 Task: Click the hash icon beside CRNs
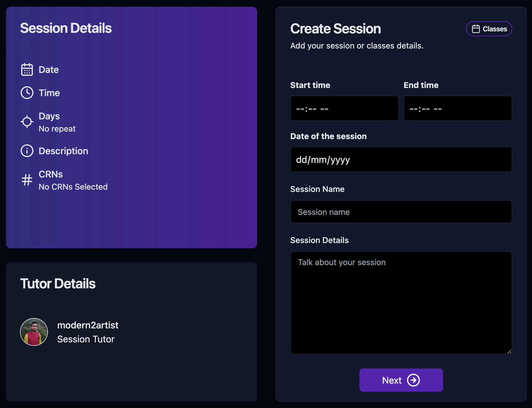[x=27, y=180]
